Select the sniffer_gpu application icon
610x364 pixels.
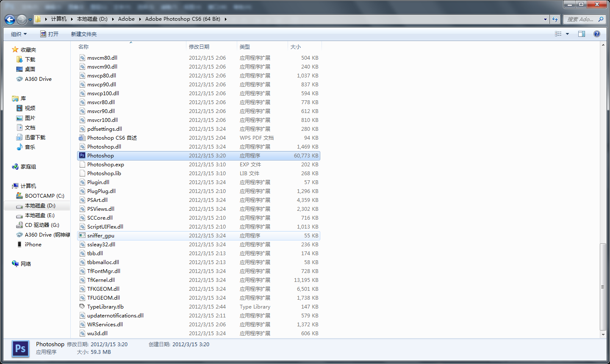82,235
